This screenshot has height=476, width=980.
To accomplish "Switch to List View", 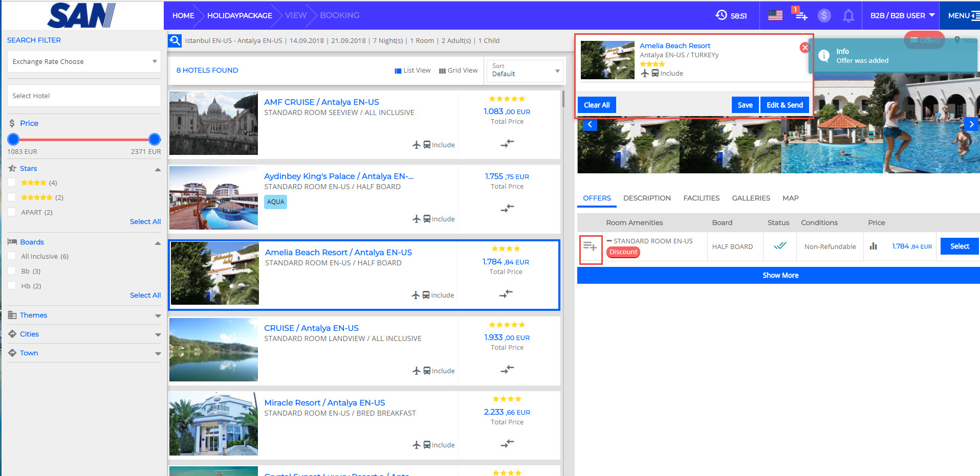I will pyautogui.click(x=412, y=71).
